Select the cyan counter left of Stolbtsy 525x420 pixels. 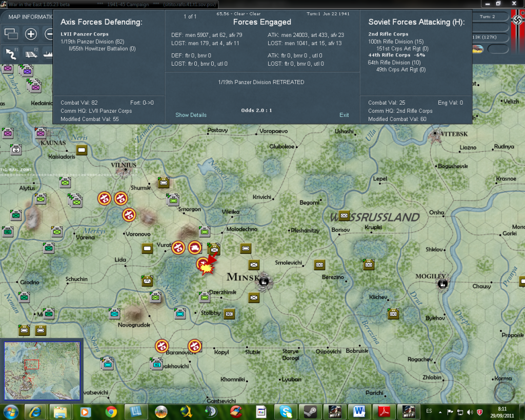180,313
